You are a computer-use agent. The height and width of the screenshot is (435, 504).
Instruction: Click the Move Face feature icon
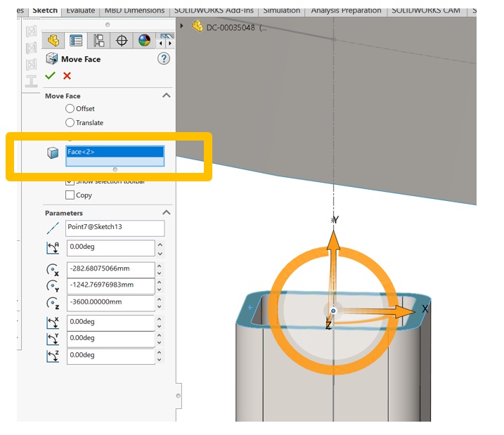(x=52, y=59)
